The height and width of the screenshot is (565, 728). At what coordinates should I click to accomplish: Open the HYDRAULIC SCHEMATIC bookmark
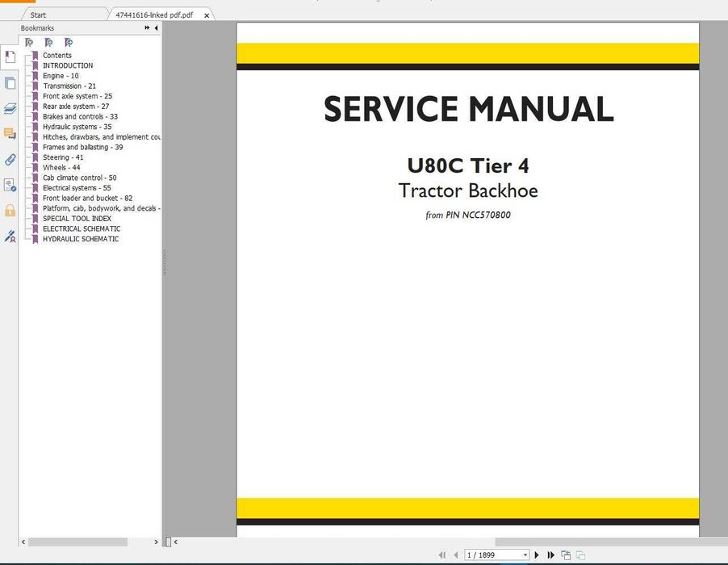[x=81, y=239]
